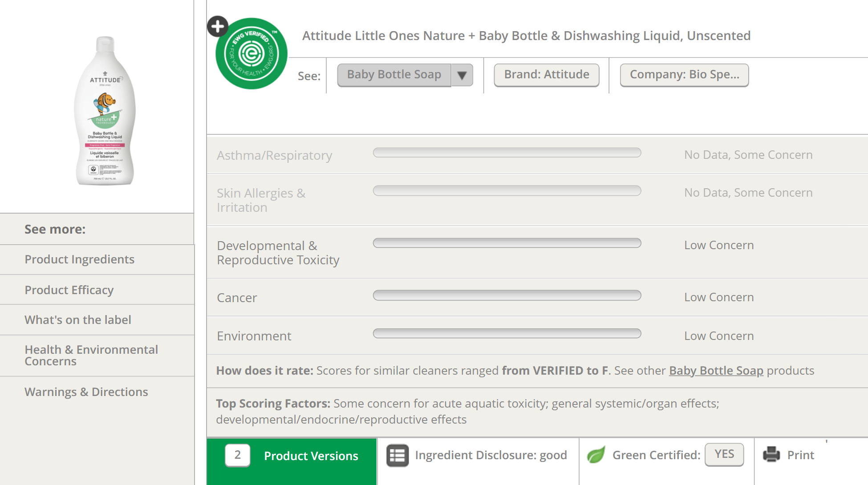Click the Asthma/Respiratory concern bar
Image resolution: width=868 pixels, height=485 pixels.
coord(507,153)
